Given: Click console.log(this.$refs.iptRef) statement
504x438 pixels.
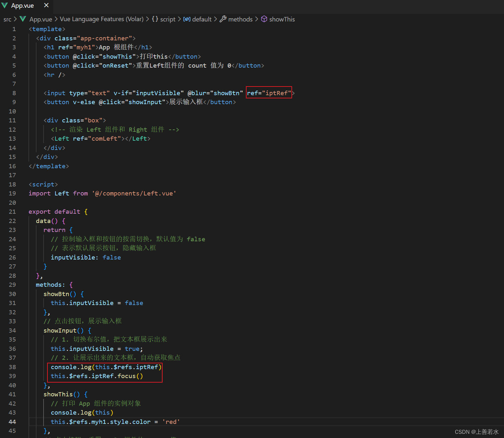Looking at the screenshot, I should click(106, 367).
